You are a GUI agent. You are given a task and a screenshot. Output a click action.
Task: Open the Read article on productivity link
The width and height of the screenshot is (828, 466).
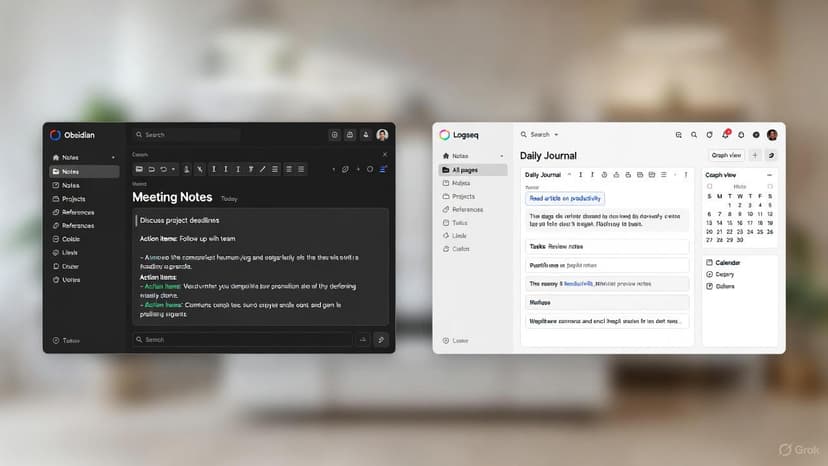[565, 199]
